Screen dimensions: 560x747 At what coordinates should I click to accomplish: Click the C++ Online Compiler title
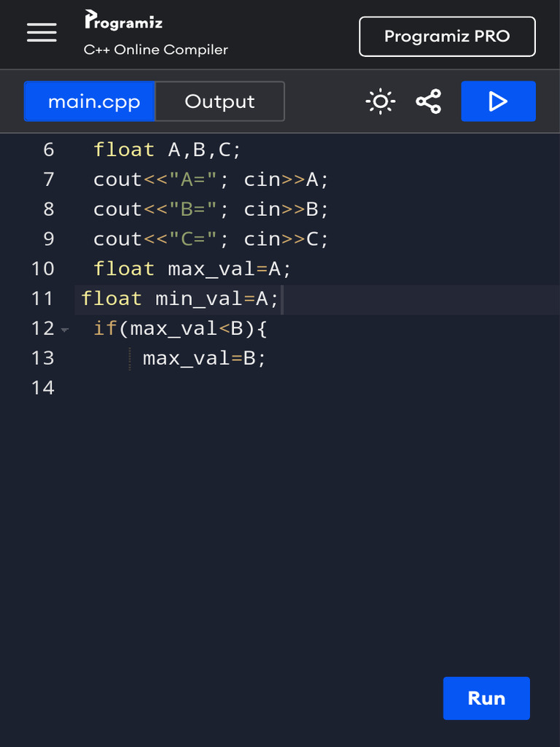pos(156,50)
